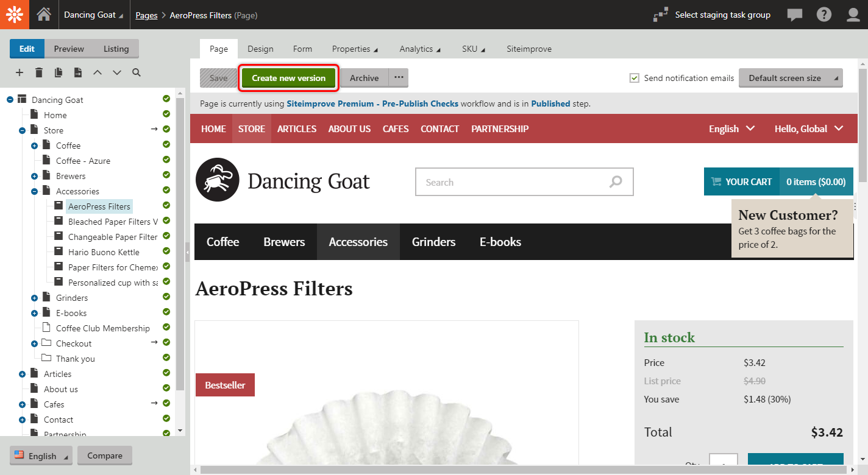
Task: Click the Dancing Goat round logo
Action: 217,180
